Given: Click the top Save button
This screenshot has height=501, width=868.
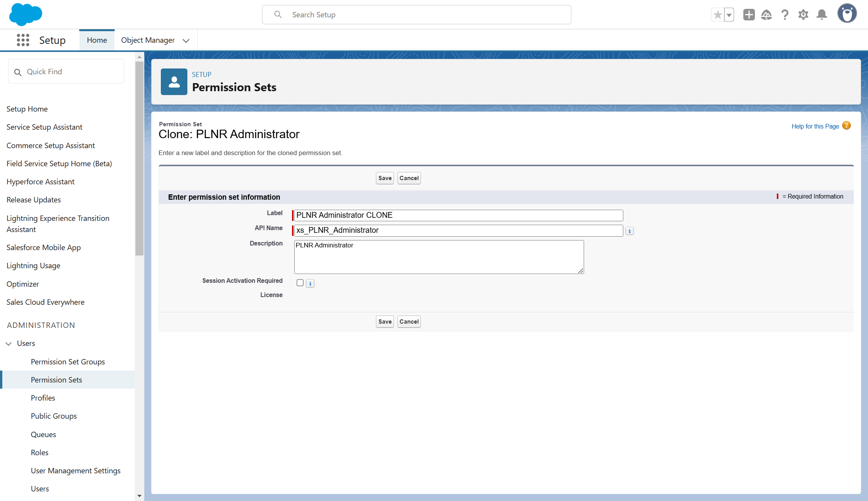Looking at the screenshot, I should pos(385,178).
